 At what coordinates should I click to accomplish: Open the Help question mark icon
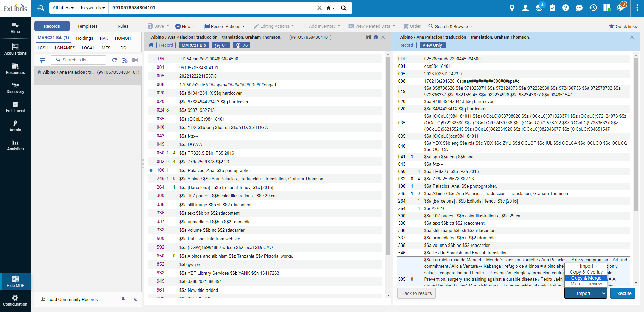pyautogui.click(x=566, y=8)
